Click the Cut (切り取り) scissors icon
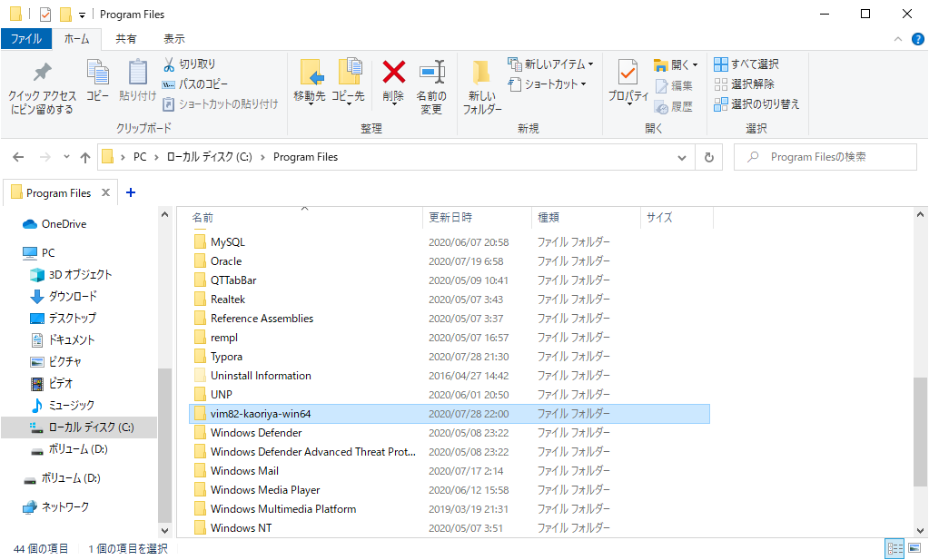Viewport: 929px width, 560px height. [x=170, y=64]
